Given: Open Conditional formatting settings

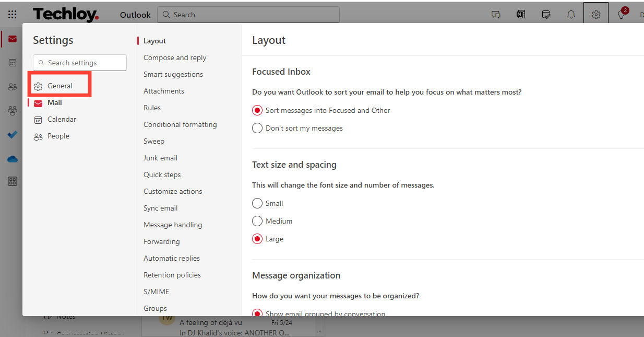Looking at the screenshot, I should pos(180,124).
